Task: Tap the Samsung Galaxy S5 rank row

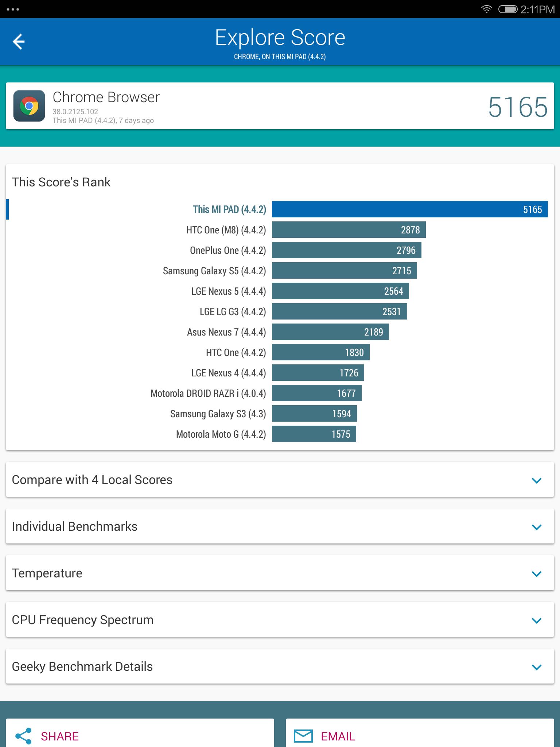Action: [x=280, y=271]
